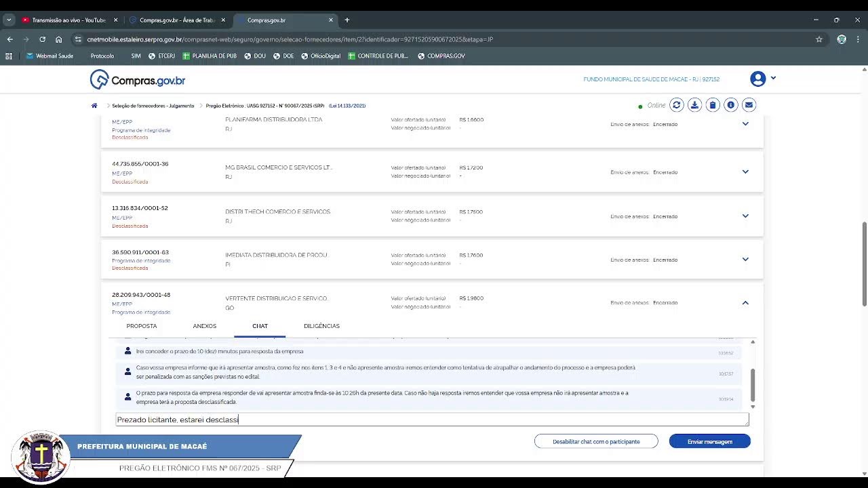Collapse the VERTENTE DISTRIBUICAO row chevron
The width and height of the screenshot is (868, 488).
tap(745, 303)
